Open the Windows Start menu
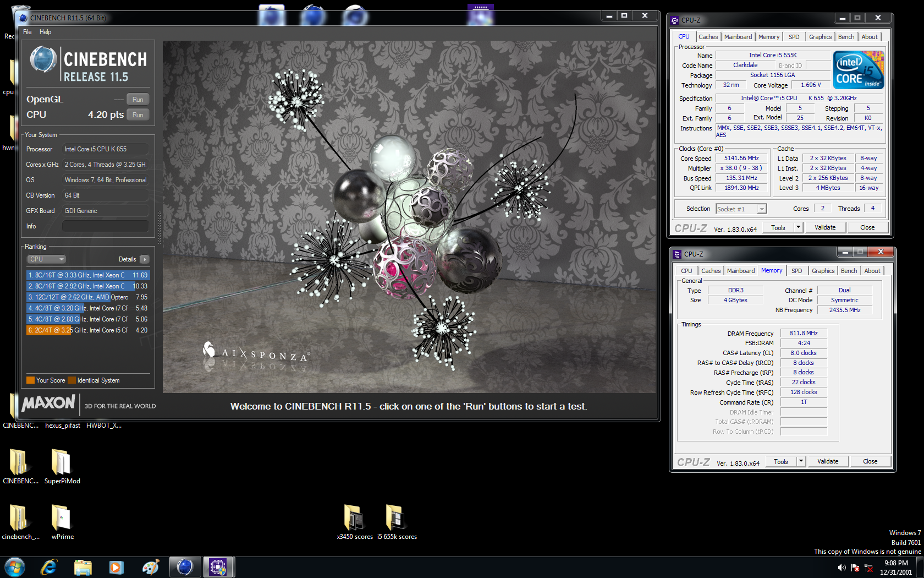924x578 pixels. point(15,567)
